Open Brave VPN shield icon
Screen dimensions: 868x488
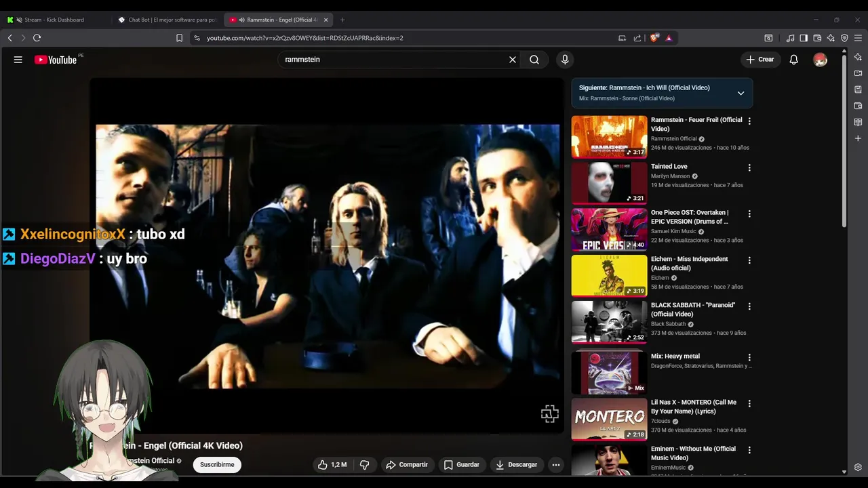click(844, 38)
